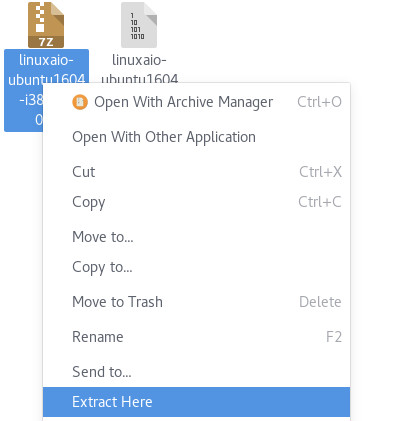
Task: Open the Send to... option
Action: tap(197, 372)
